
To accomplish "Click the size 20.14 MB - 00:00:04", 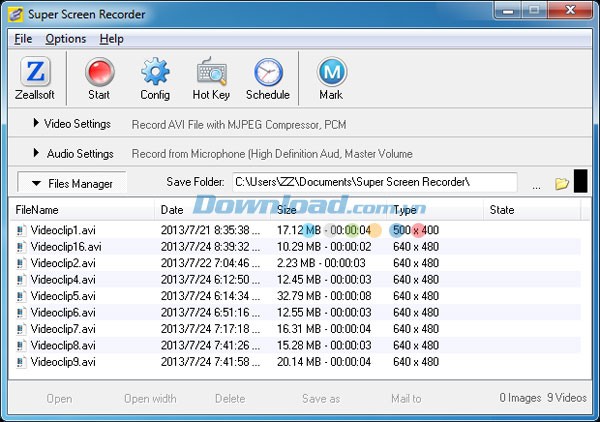I will 324,362.
